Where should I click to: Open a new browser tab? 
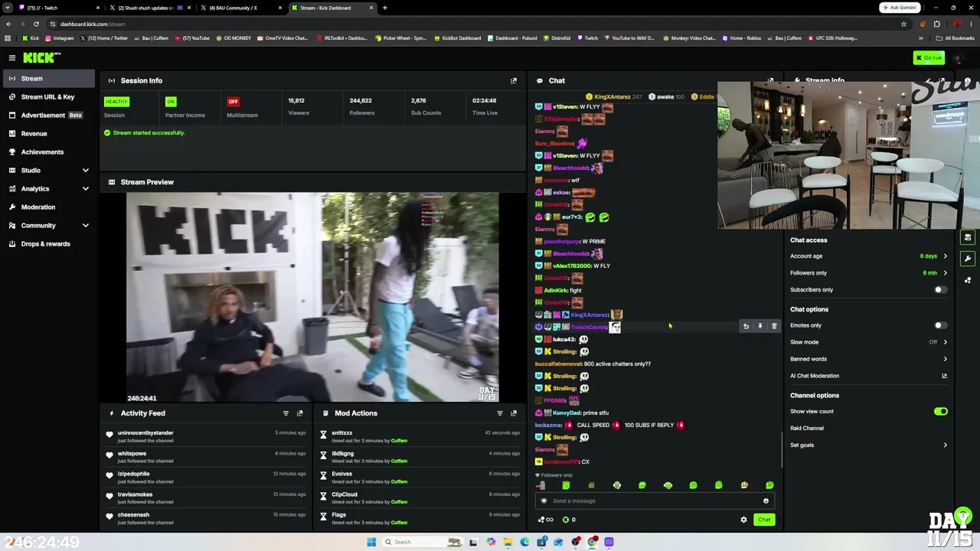384,8
